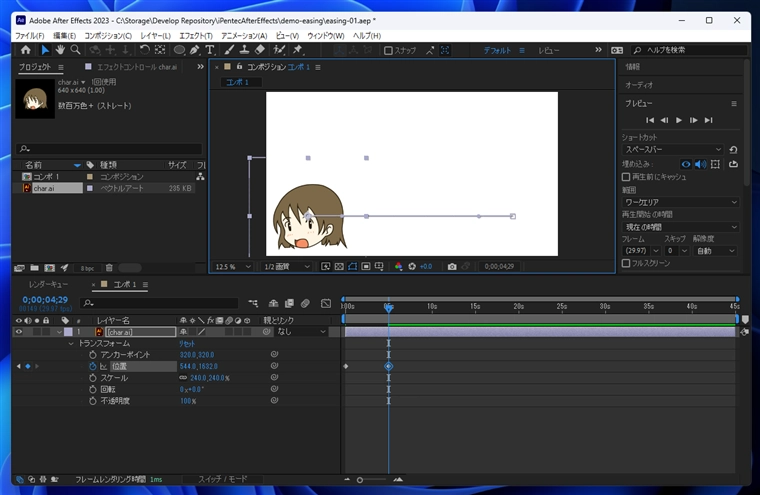
Task: Select the Puppet Pin tool
Action: [x=297, y=49]
